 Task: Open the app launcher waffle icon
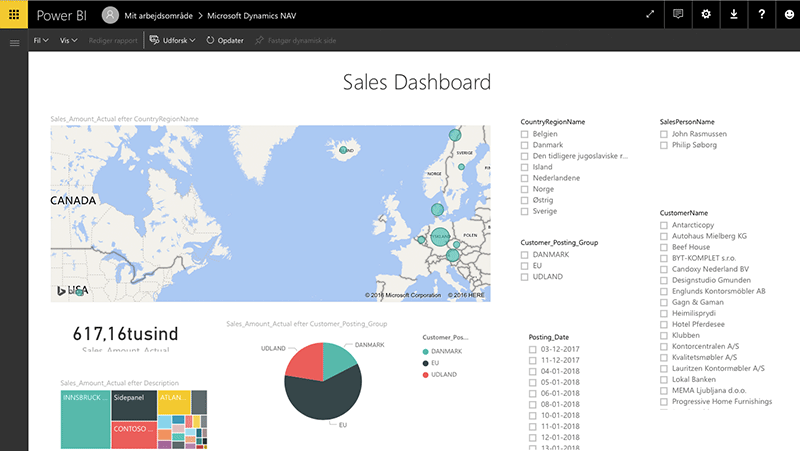pos(14,14)
